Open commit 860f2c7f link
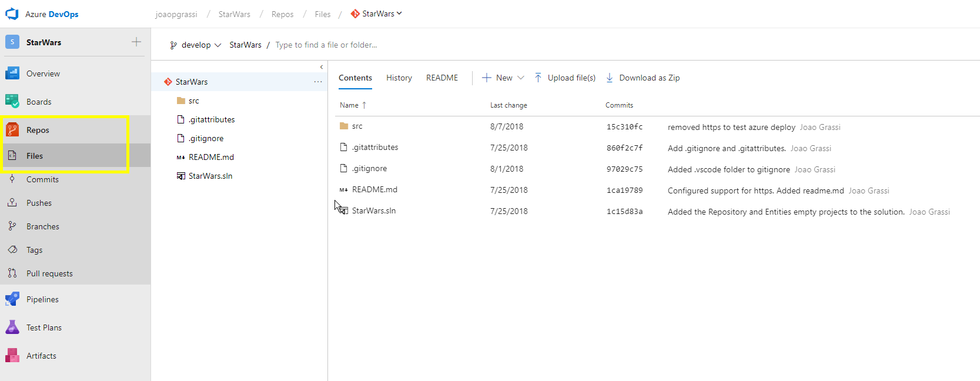Image resolution: width=980 pixels, height=381 pixels. coord(624,148)
